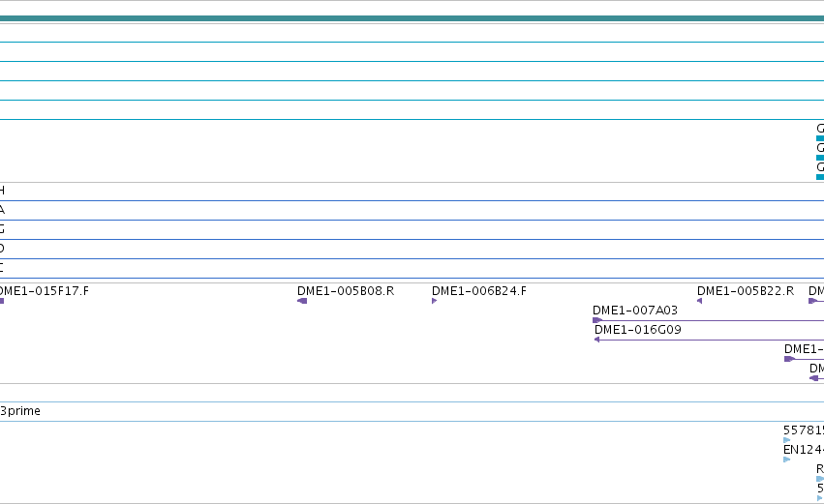Click the 3prime track label
The height and width of the screenshot is (504, 824).
click(x=20, y=411)
